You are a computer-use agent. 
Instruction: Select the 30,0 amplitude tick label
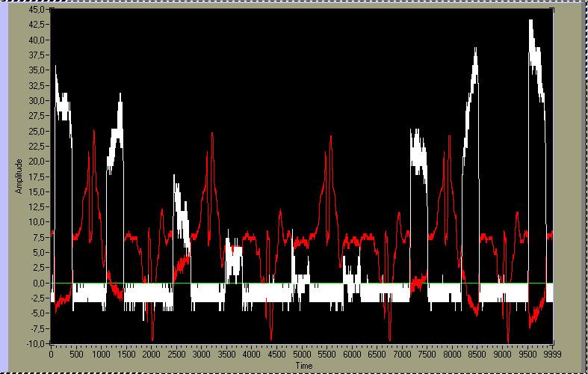click(37, 100)
